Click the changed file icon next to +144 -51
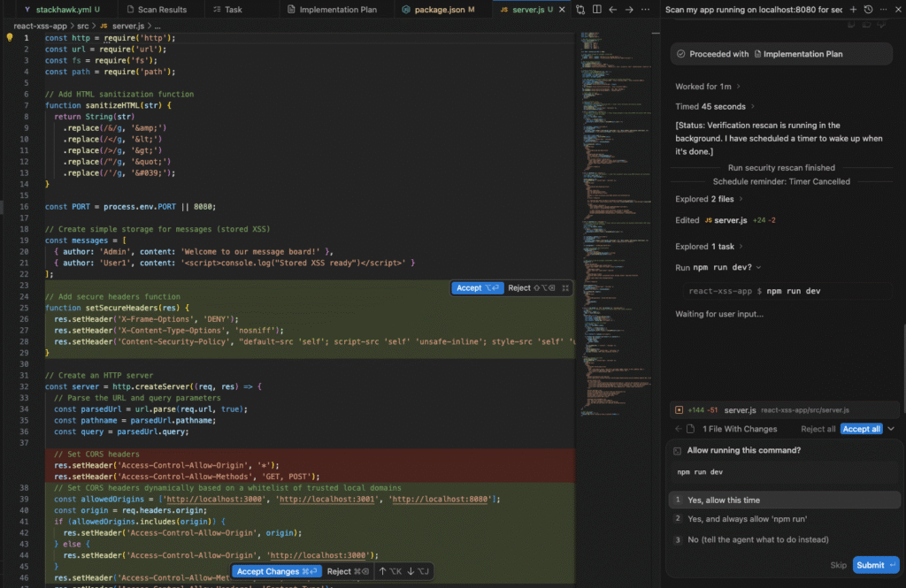 679,410
